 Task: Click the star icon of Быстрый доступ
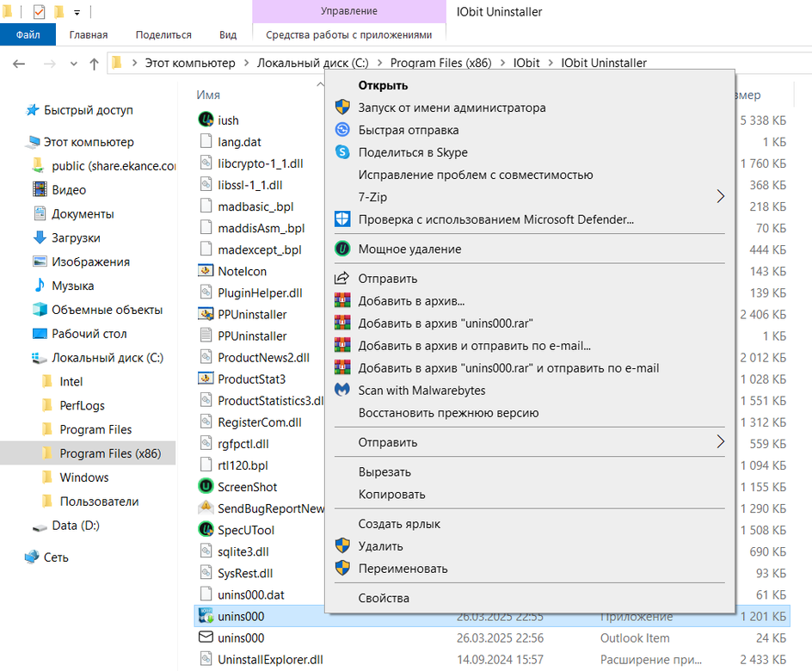32,110
